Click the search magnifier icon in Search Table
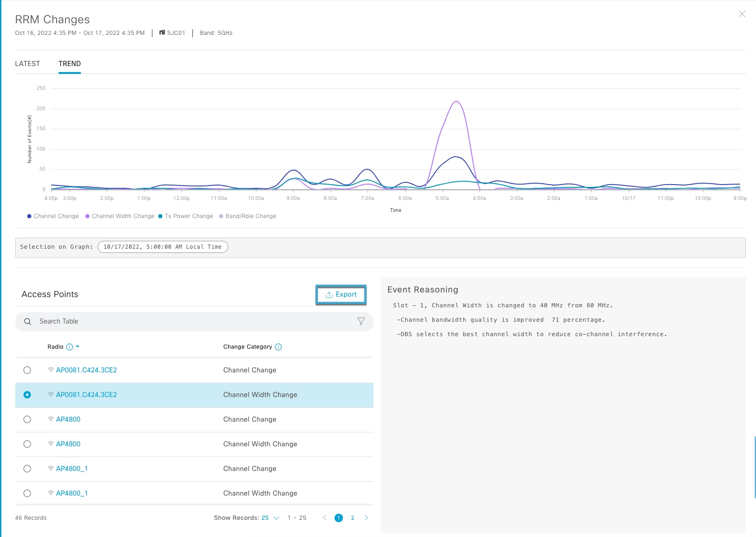Screen dimensions: 756x537 coord(27,321)
